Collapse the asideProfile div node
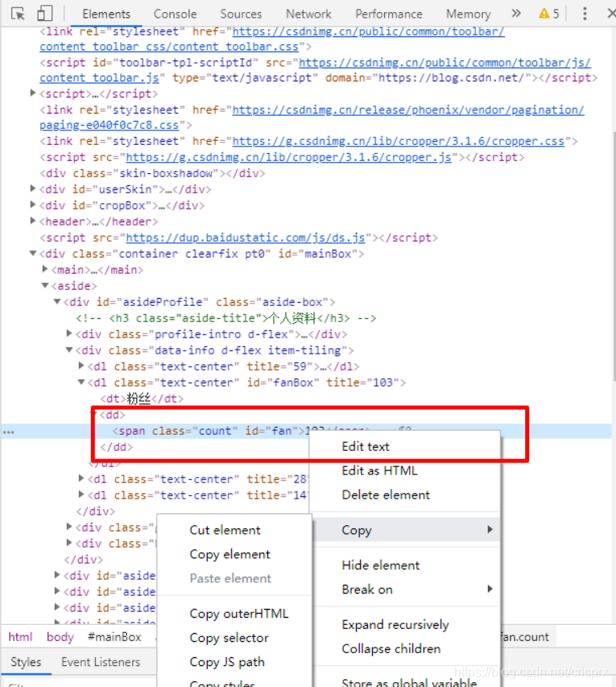616x687 pixels. (x=57, y=301)
